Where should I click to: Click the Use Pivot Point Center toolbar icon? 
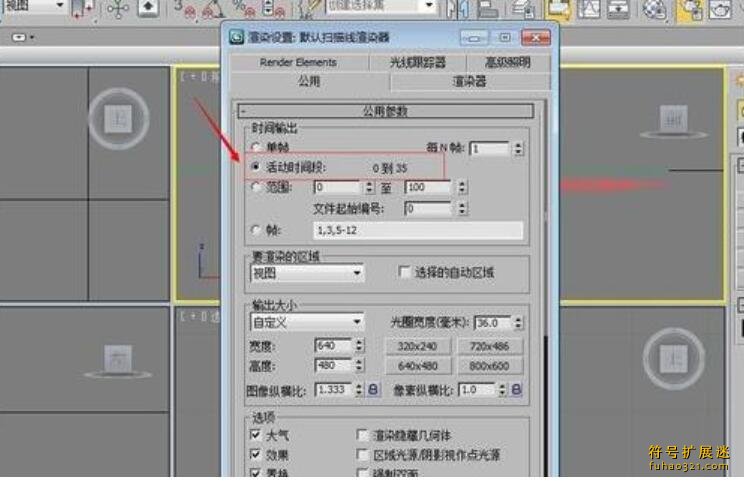coord(83,9)
